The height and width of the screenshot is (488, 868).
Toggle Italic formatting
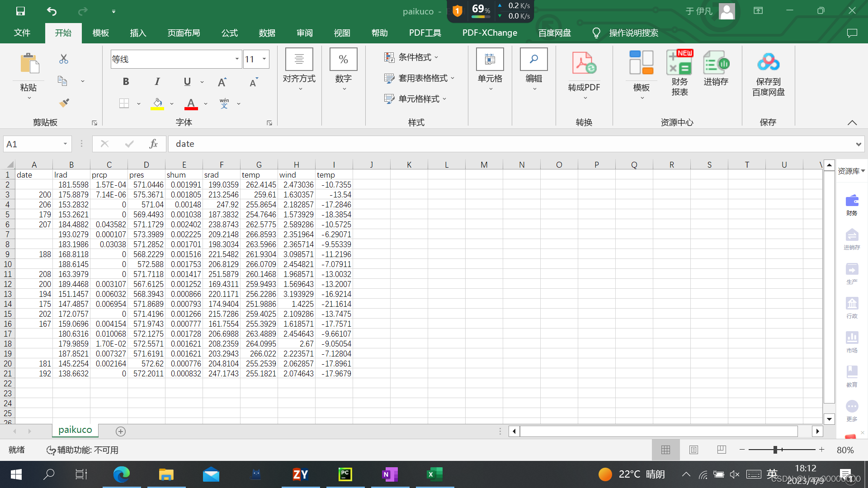(x=157, y=81)
